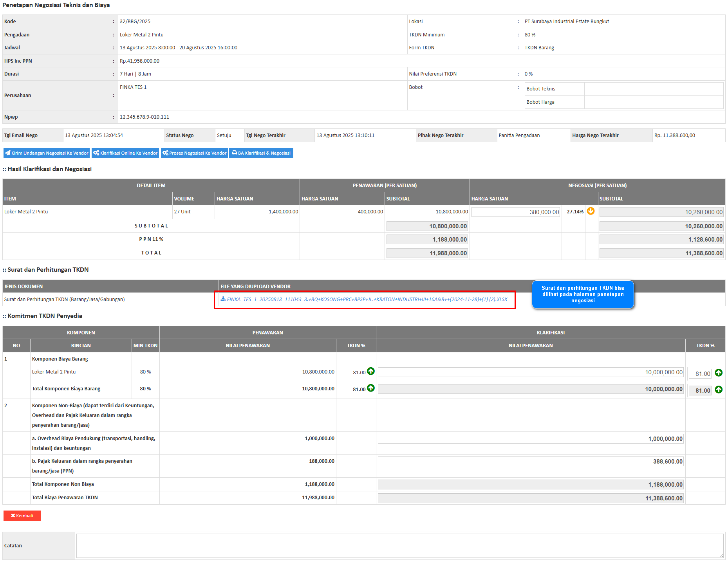
Task: Click the Kirim Undangan Negosiasi Ke Vendor button
Action: (47, 153)
